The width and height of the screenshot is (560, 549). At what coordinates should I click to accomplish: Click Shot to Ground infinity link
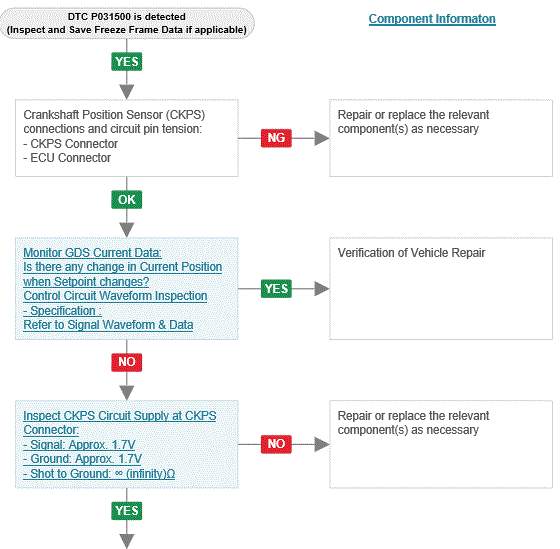click(99, 474)
